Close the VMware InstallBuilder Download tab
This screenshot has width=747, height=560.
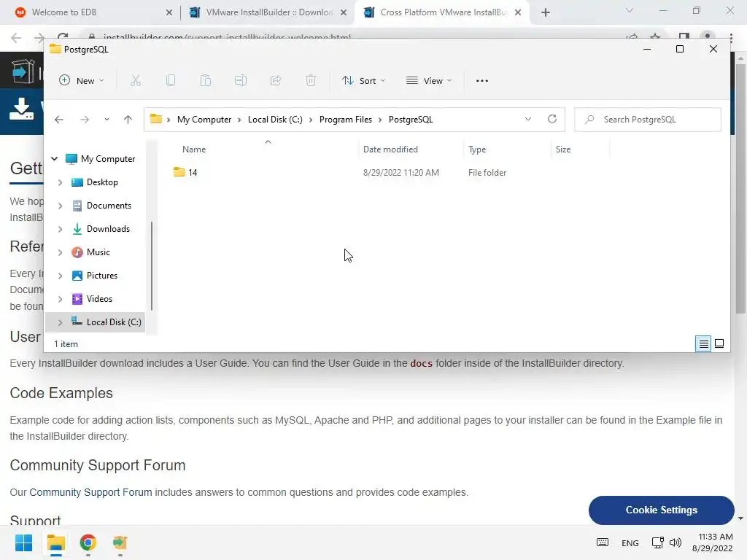pos(344,12)
